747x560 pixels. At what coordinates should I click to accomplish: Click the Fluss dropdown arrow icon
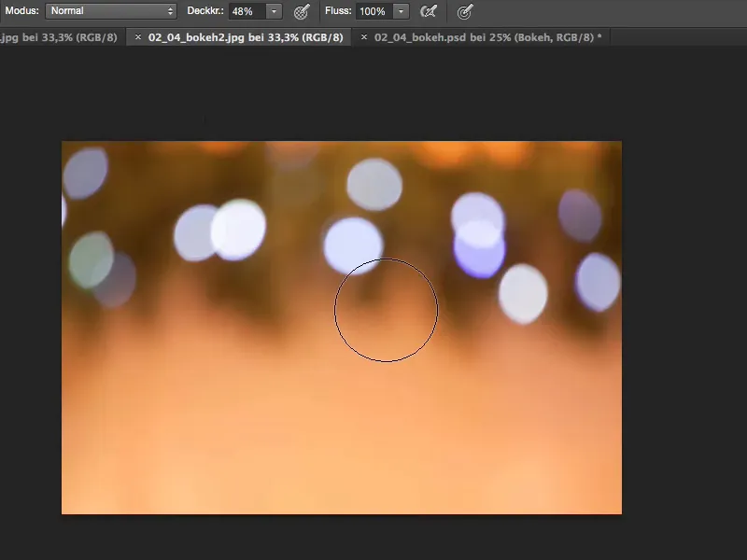point(400,12)
